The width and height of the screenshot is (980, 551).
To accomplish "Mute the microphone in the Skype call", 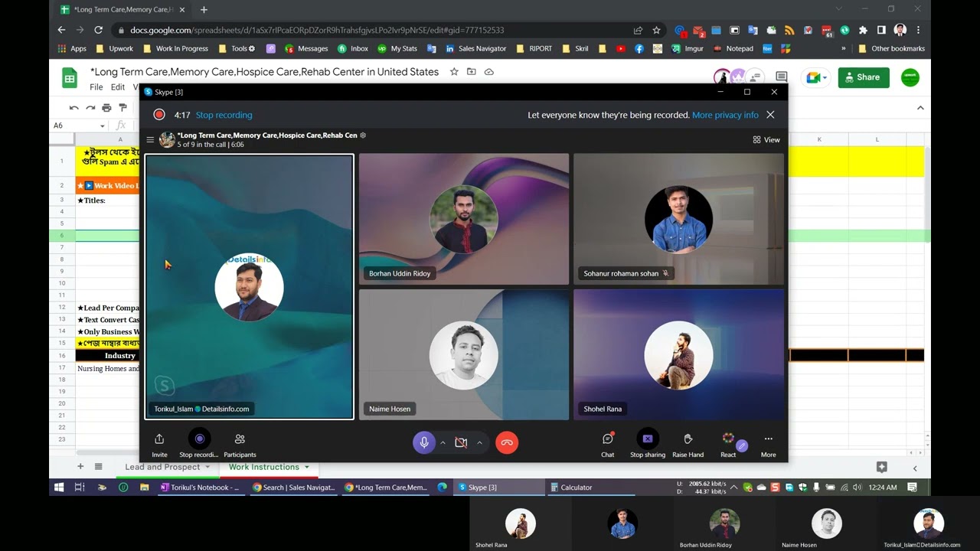I will (x=423, y=442).
